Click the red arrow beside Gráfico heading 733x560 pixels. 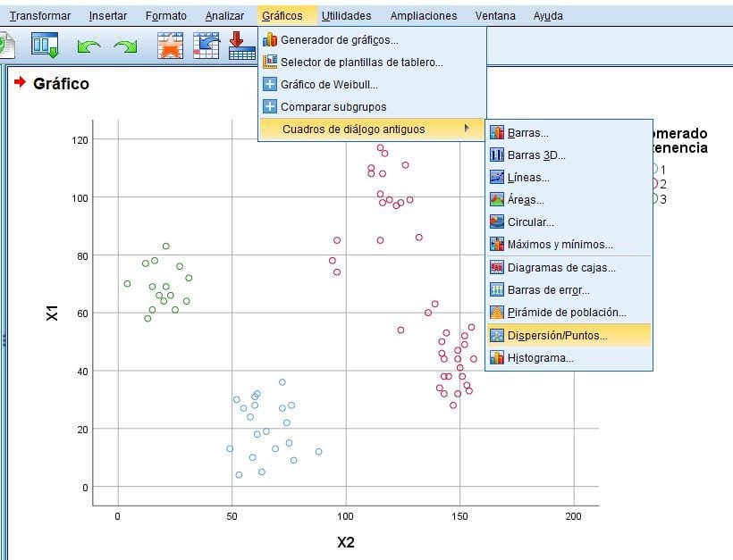20,82
